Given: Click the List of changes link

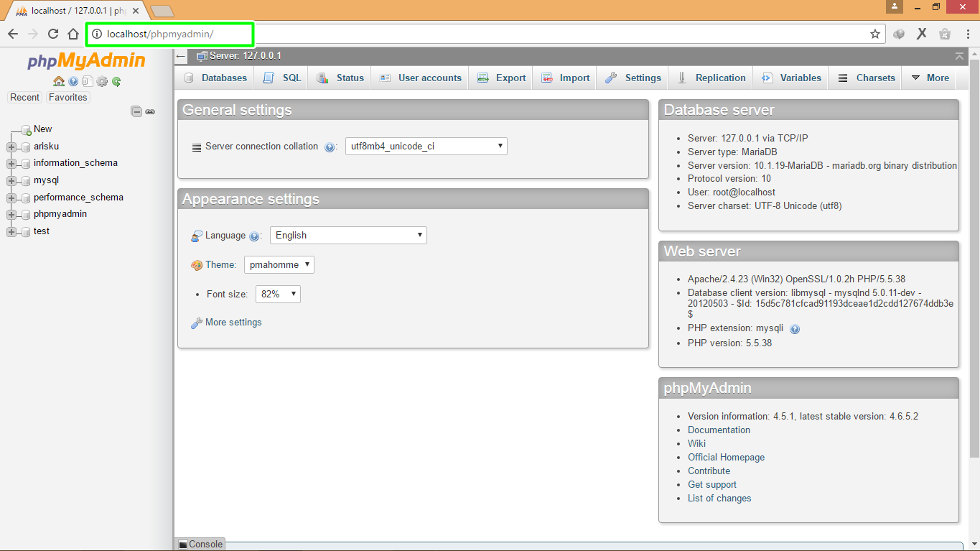Looking at the screenshot, I should tap(719, 498).
